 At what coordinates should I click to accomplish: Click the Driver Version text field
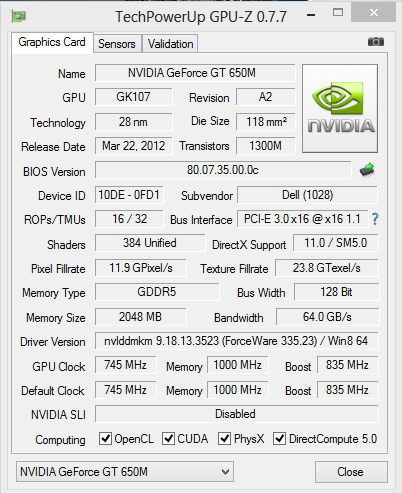[237, 341]
